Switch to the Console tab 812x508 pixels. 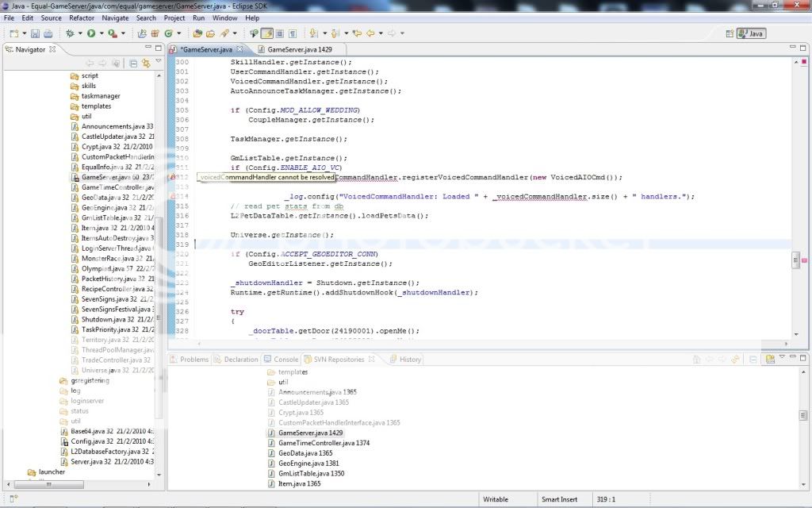pyautogui.click(x=285, y=360)
